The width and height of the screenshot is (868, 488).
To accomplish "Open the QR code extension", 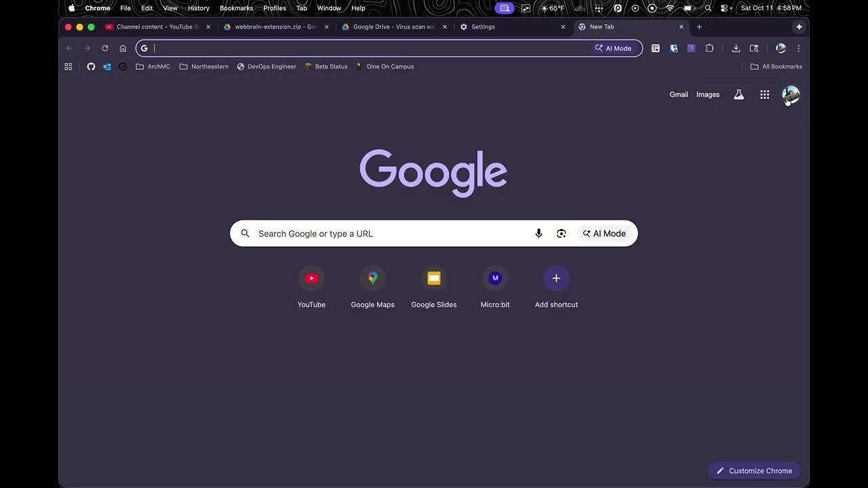I will coord(656,48).
